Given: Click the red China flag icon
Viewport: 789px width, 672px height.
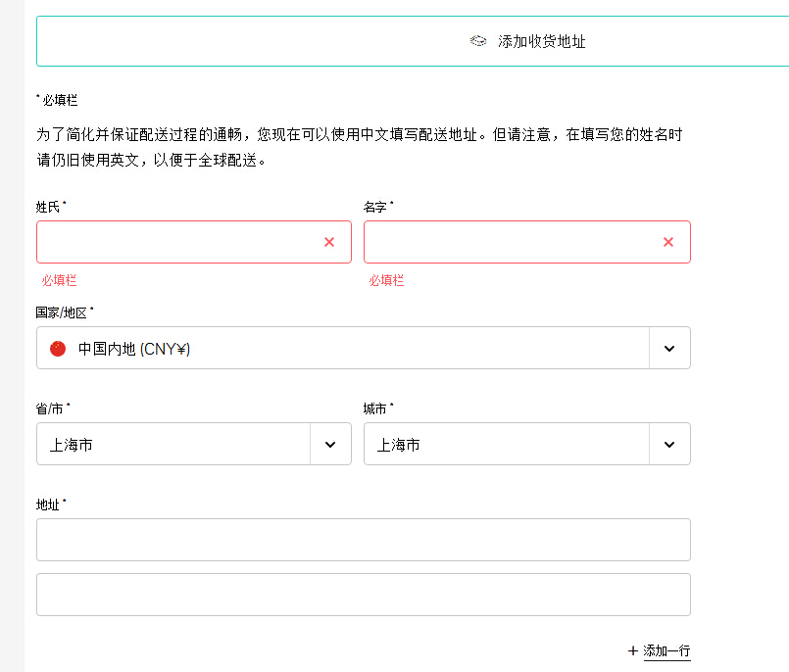Looking at the screenshot, I should click(x=57, y=348).
